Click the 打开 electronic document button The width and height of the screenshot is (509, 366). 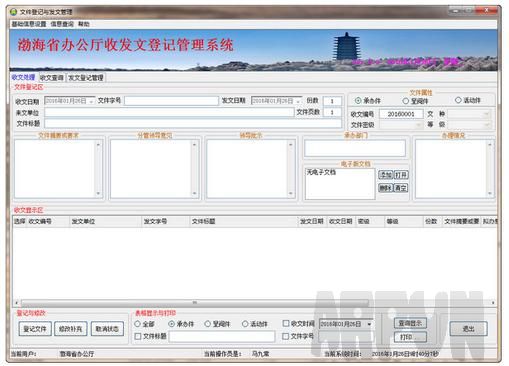coord(401,175)
